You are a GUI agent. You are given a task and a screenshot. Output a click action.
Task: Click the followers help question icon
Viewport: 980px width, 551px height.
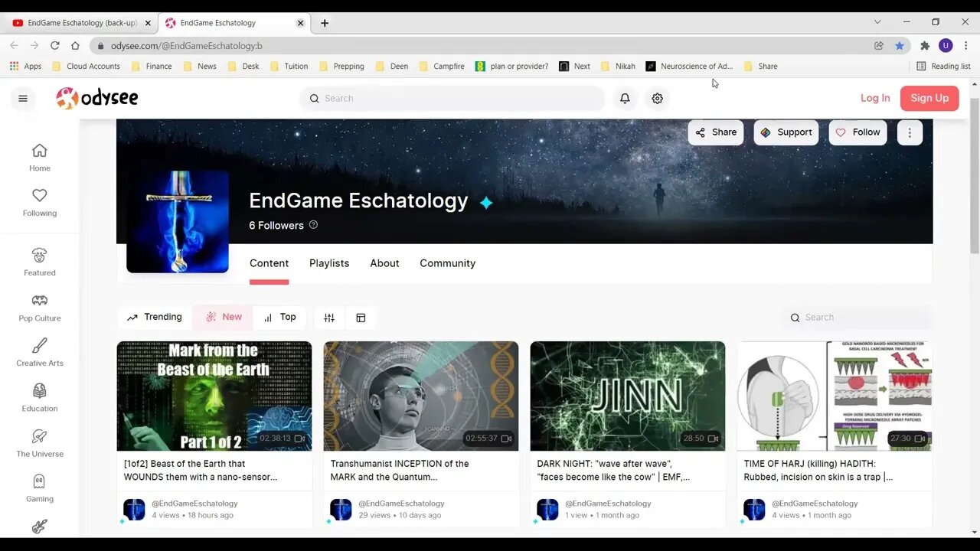pos(313,225)
